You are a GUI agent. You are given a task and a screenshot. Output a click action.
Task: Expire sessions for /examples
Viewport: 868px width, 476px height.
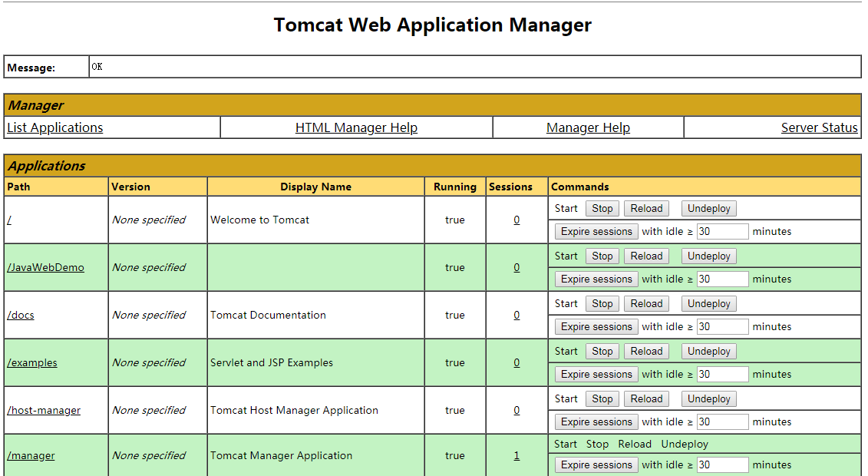(597, 374)
